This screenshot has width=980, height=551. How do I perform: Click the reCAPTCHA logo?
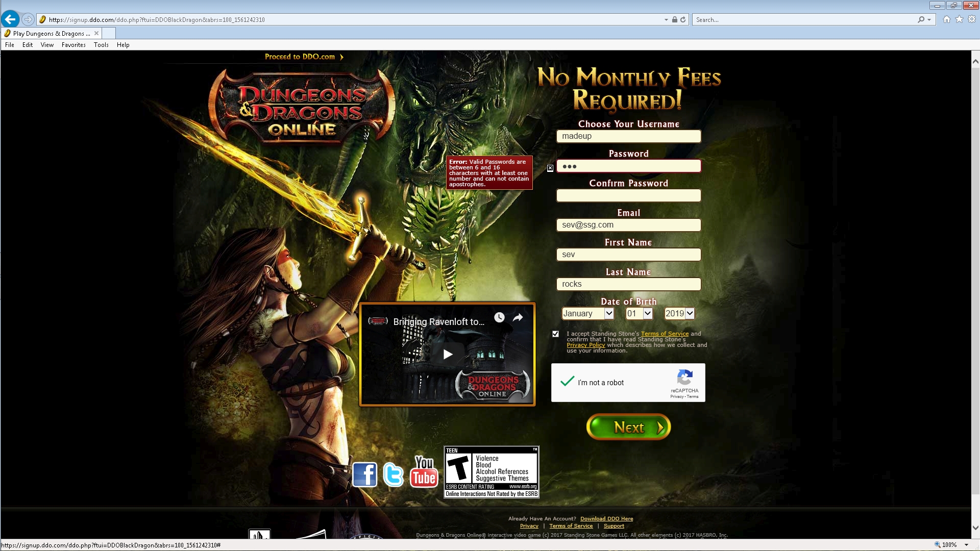(684, 378)
